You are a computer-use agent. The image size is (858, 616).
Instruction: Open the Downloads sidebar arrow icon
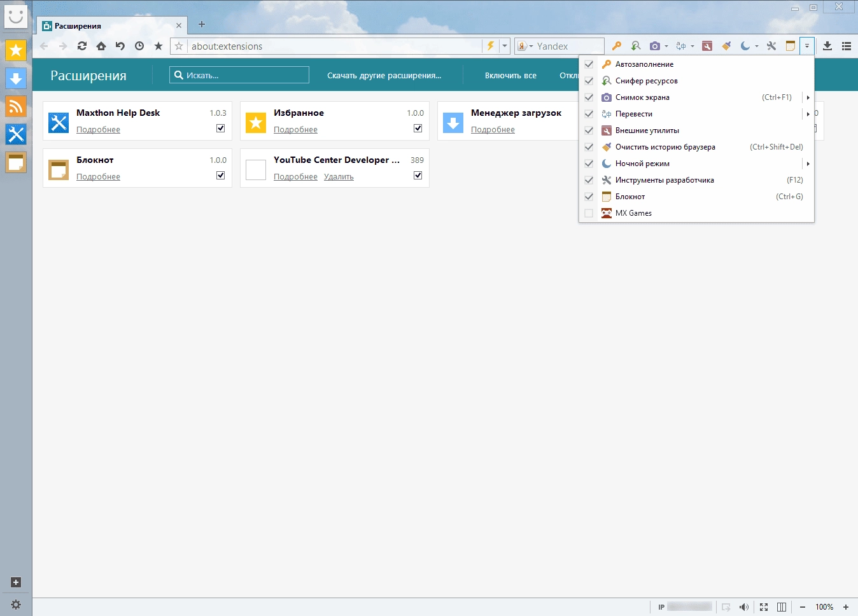16,78
